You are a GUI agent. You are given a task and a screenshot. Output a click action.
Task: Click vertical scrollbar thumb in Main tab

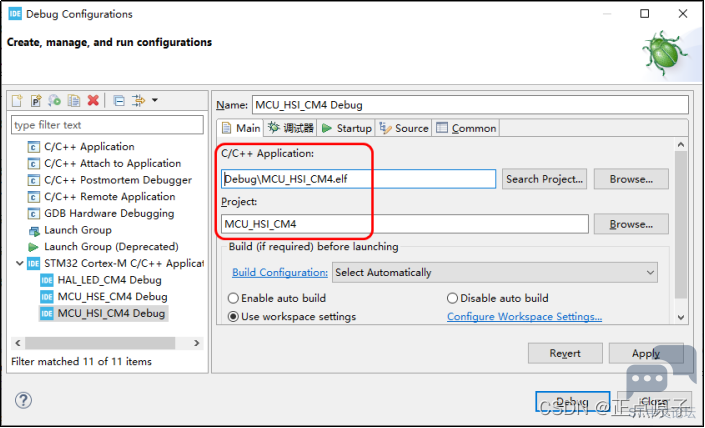(x=681, y=225)
